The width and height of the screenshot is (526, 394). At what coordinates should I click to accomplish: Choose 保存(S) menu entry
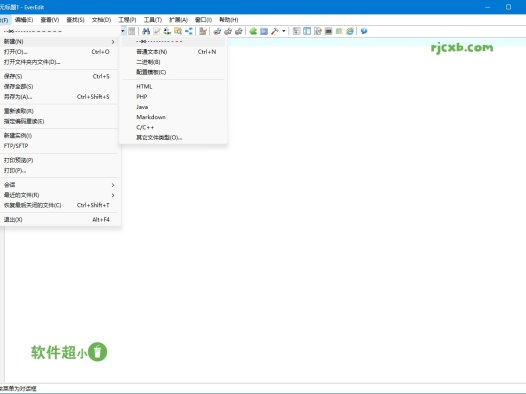click(60, 76)
